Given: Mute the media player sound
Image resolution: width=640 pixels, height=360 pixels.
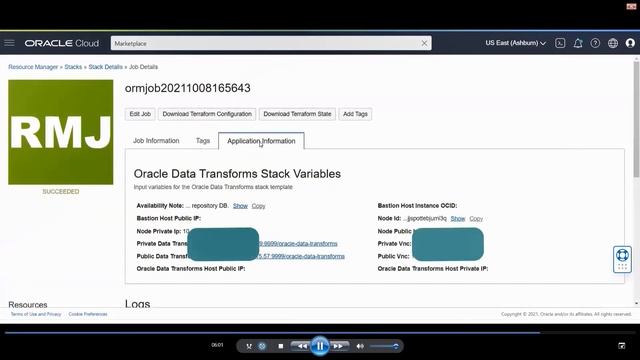Looking at the screenshot, I should 360,346.
